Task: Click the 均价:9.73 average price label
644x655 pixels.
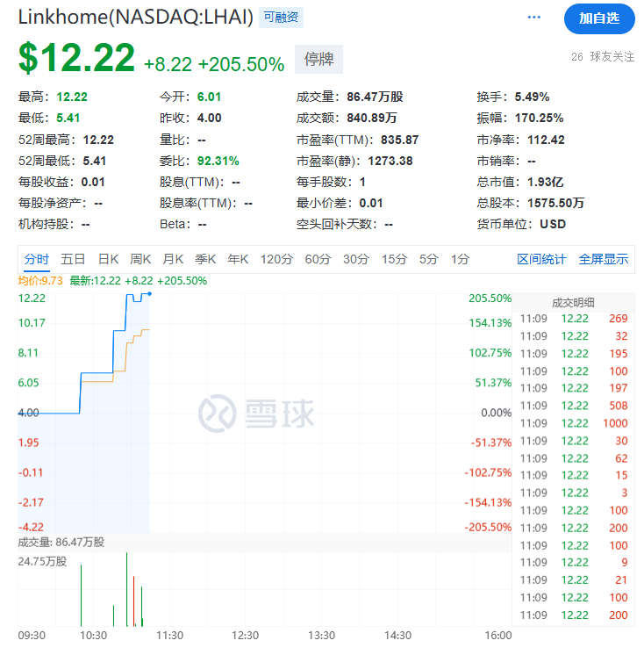Action: point(40,281)
